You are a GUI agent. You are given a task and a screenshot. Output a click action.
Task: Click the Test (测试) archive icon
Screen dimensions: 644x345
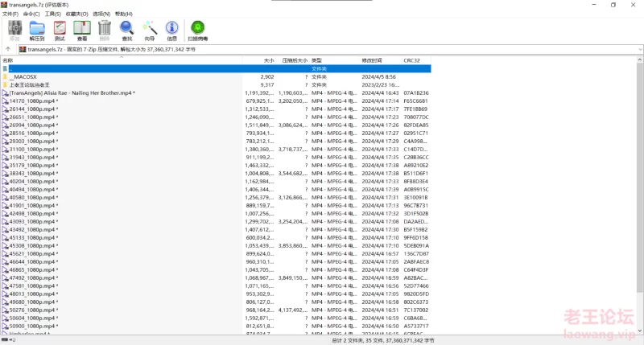60,31
